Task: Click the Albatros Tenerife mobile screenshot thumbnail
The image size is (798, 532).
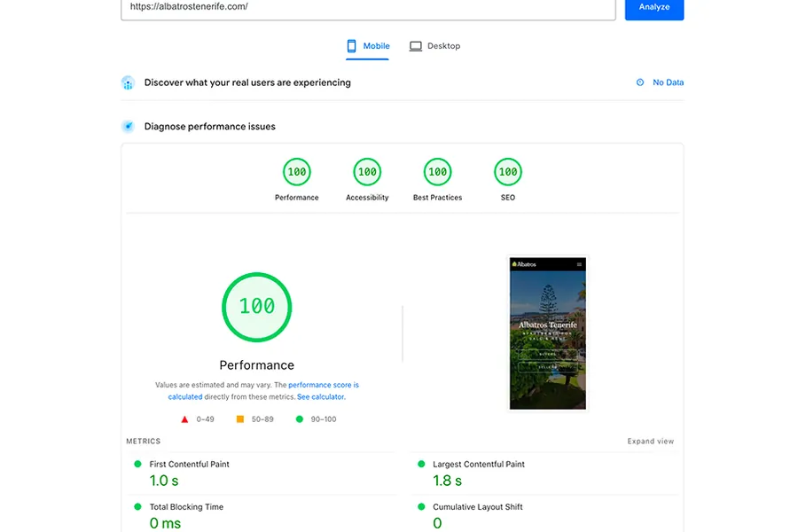Action: tap(548, 333)
